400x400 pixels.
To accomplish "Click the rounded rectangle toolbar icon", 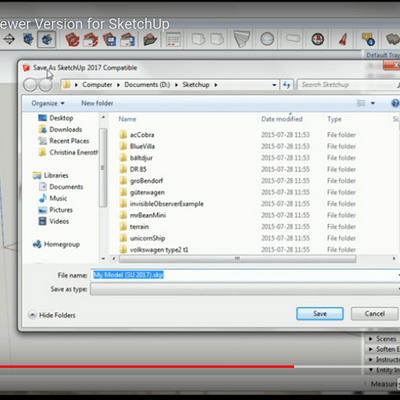I will pos(293,38).
